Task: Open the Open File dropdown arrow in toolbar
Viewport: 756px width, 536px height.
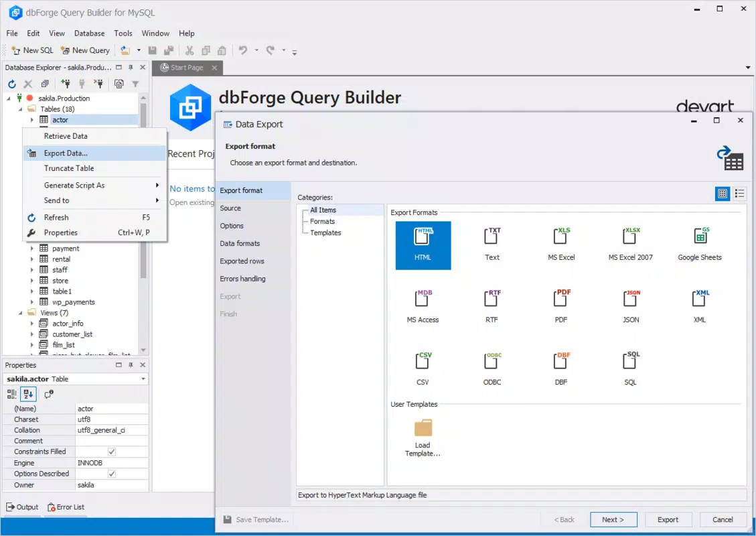Action: coord(139,50)
